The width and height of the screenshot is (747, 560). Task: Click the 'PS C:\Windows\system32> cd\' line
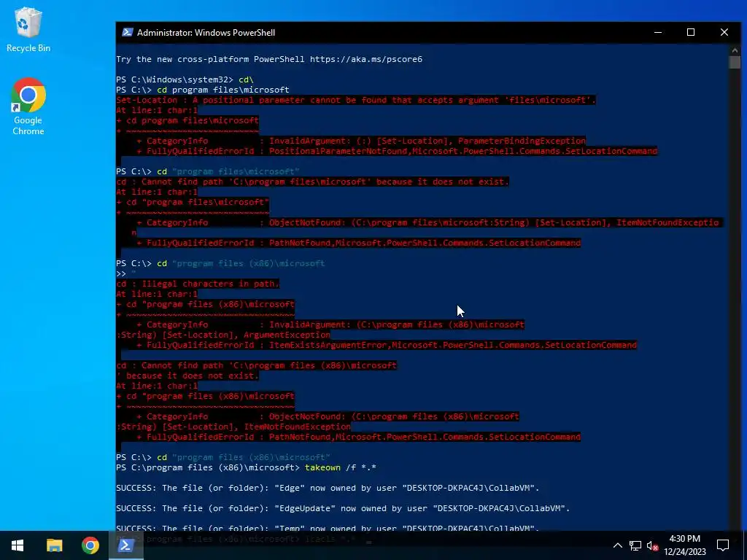click(x=185, y=79)
